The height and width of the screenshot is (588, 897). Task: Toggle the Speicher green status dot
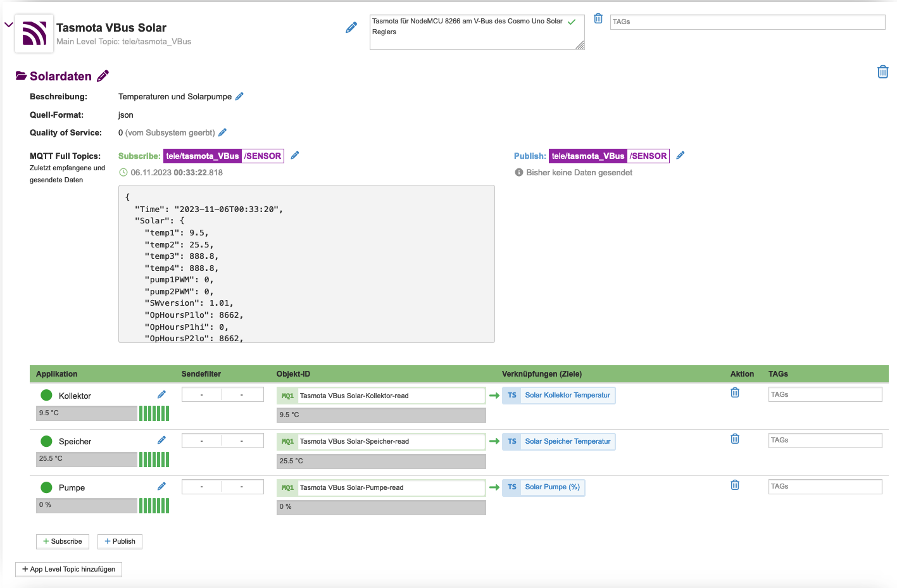coord(46,441)
